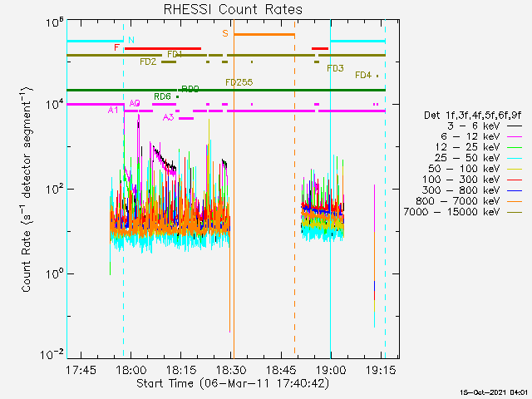Click the yellow line swatch for 50-100 keV
532x399 pixels.
pos(515,169)
